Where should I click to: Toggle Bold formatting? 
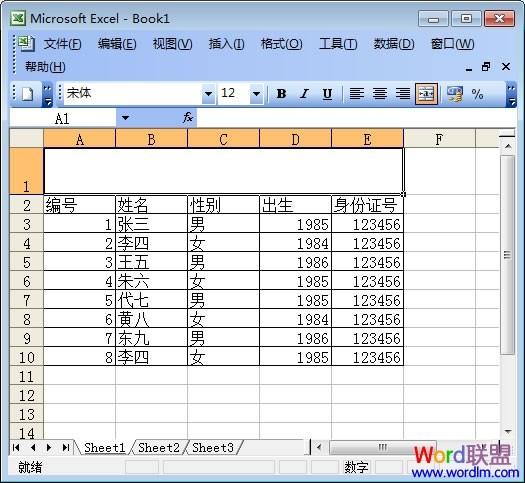coord(282,94)
